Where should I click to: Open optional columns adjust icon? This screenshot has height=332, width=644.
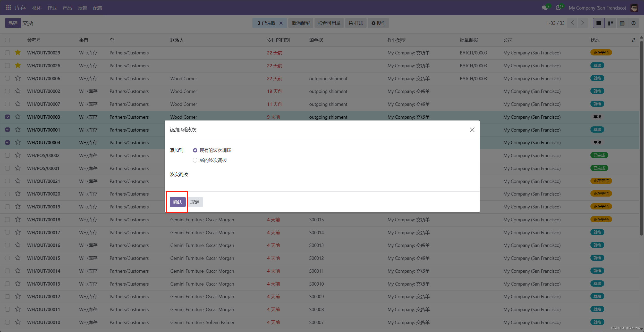[633, 40]
